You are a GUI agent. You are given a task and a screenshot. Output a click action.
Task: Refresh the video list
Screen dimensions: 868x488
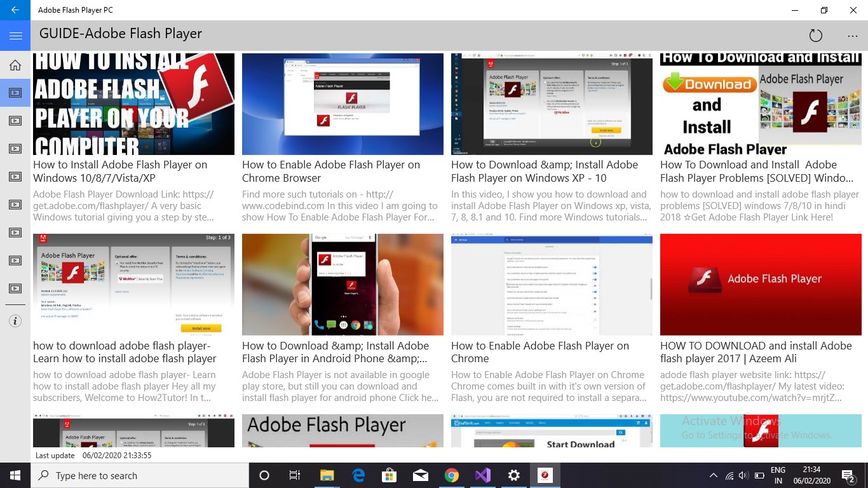coord(815,36)
